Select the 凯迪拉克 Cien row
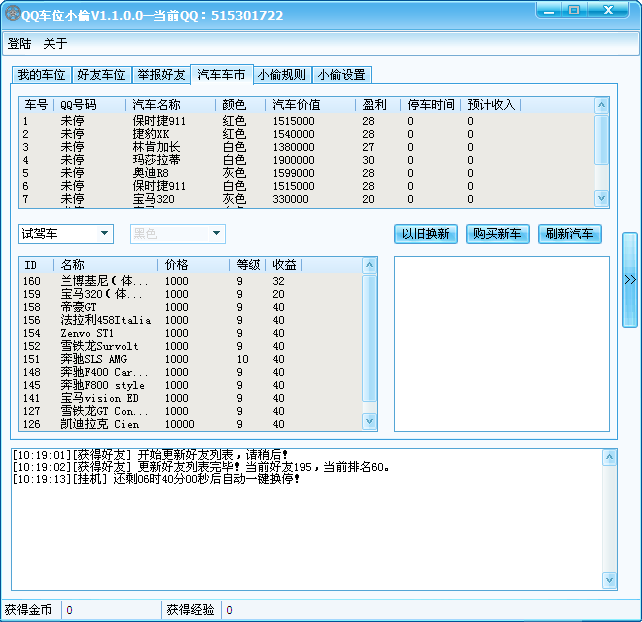This screenshot has height=622, width=642. (191, 424)
